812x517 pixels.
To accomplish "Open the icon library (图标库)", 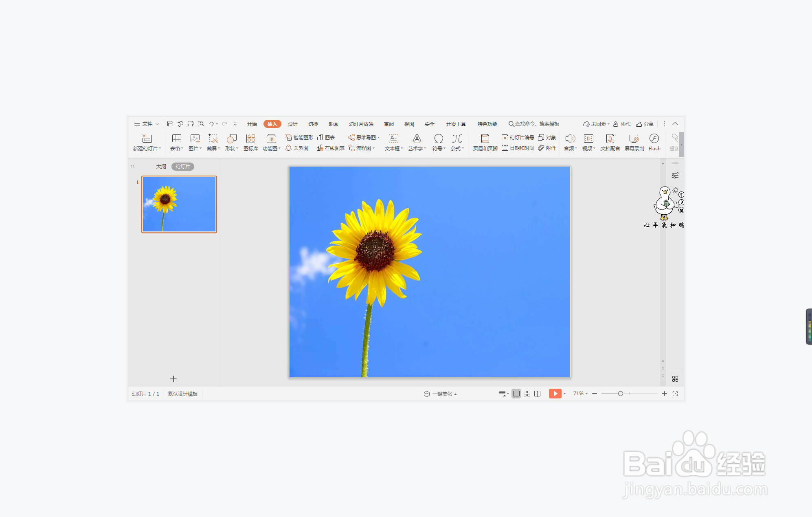I will coord(250,139).
